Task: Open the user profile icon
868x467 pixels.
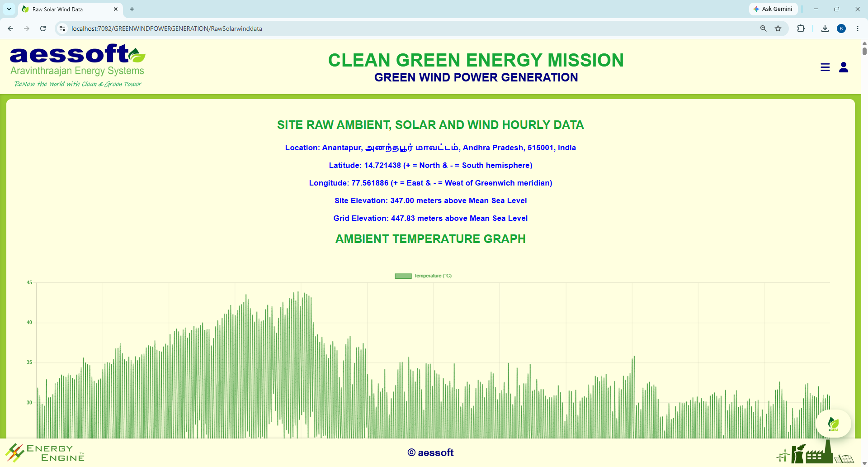Action: 844,67
